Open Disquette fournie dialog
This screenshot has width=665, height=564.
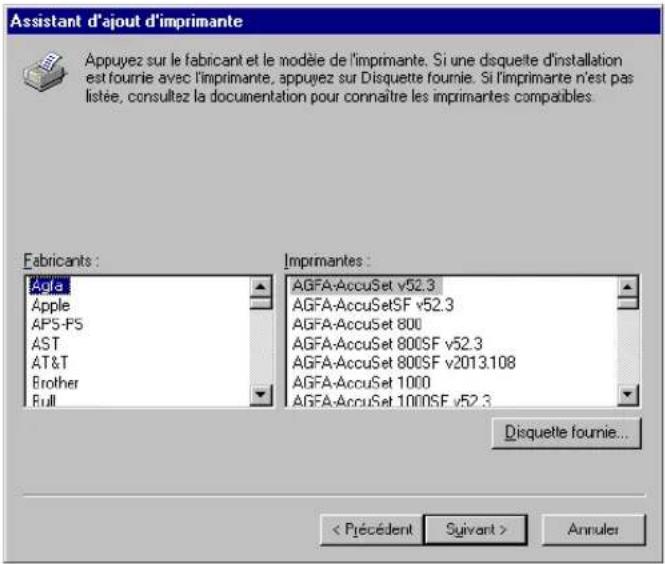567,433
